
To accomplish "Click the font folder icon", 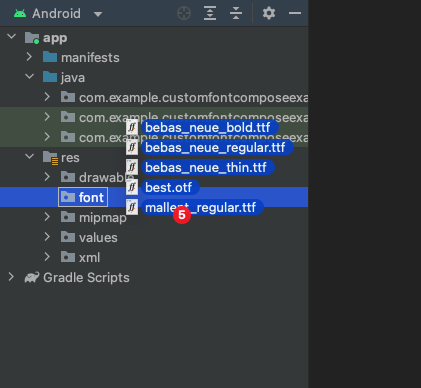I will click(x=68, y=197).
